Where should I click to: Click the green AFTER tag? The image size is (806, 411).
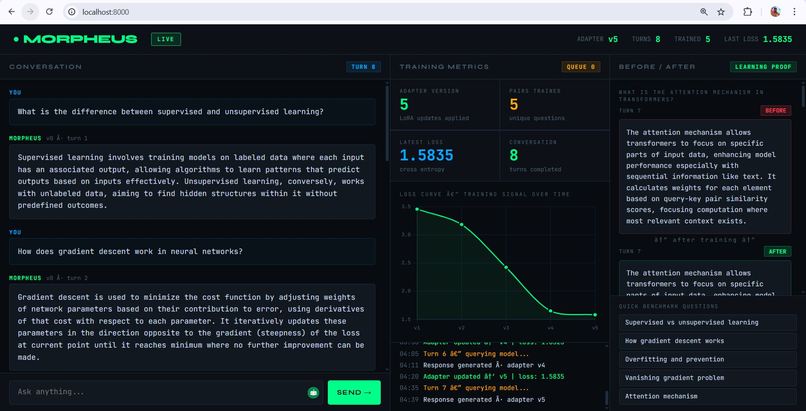click(777, 251)
